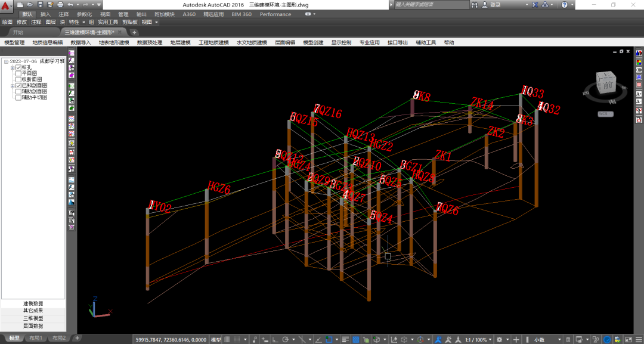Click the ViewCube in the drawing area
Screen dimensions: 644x344
pos(607,84)
